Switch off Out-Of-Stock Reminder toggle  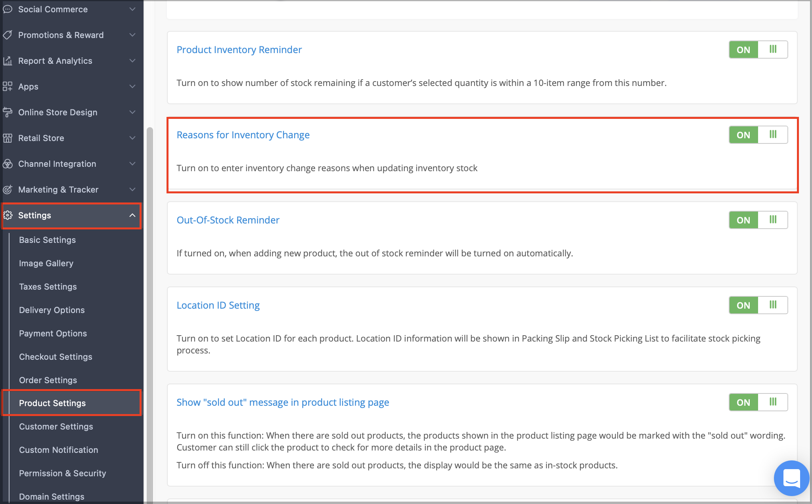pos(758,220)
